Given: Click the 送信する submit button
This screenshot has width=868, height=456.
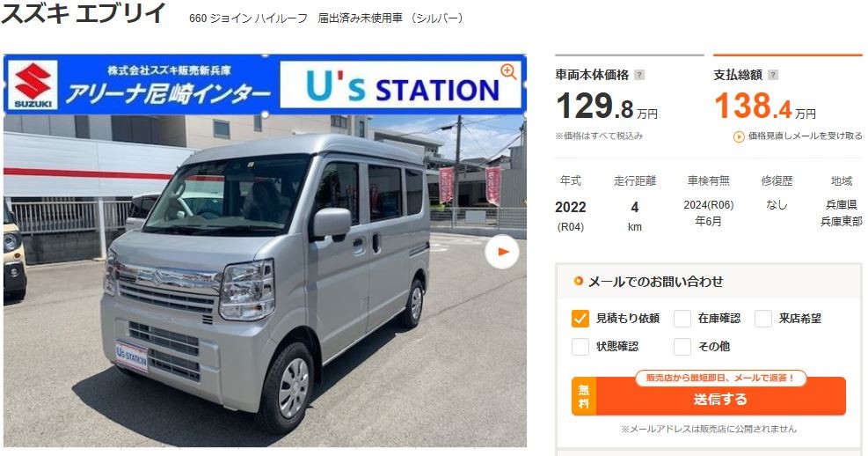Looking at the screenshot, I should [x=709, y=397].
